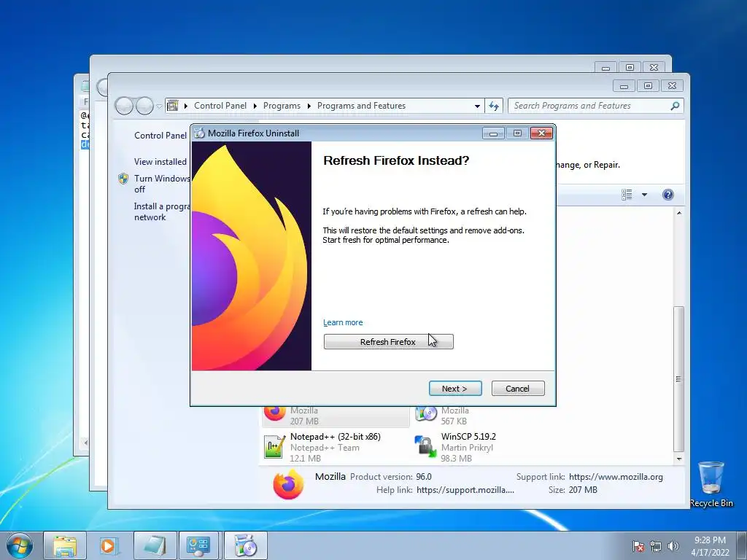
Task: Expand the arrow after Control Panel breadcrumb
Action: coord(255,106)
